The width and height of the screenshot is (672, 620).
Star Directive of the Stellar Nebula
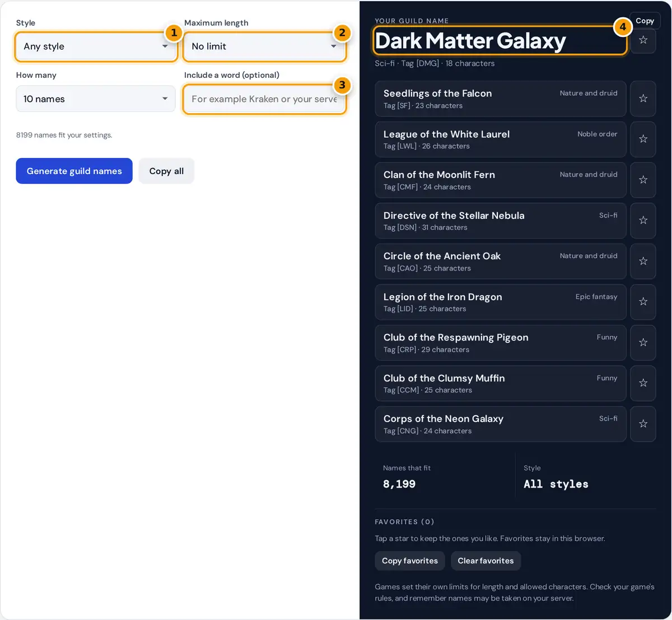click(x=643, y=221)
